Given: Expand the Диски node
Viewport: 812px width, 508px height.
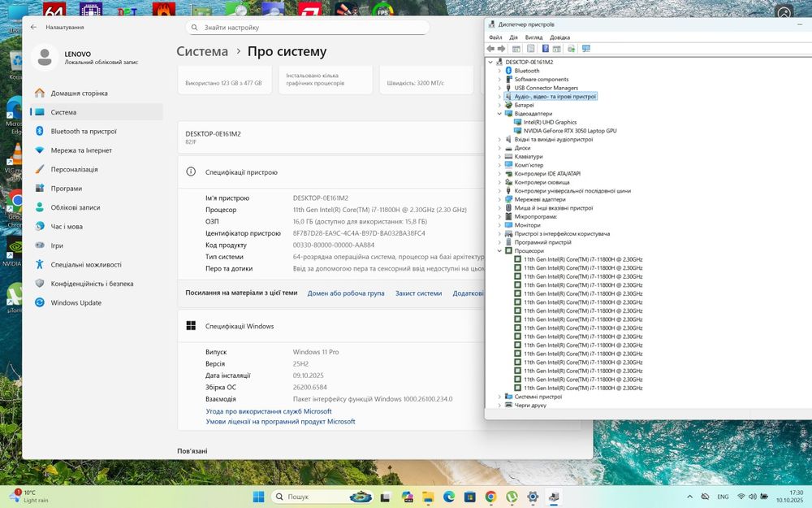Looking at the screenshot, I should tap(499, 148).
